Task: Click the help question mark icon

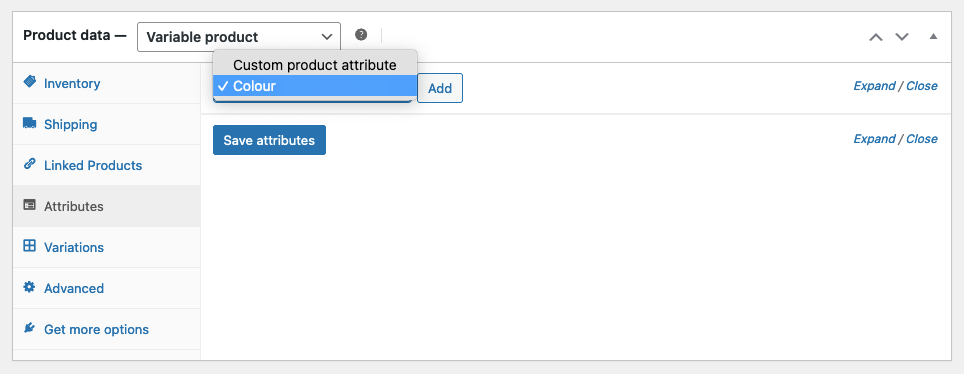Action: tap(362, 34)
